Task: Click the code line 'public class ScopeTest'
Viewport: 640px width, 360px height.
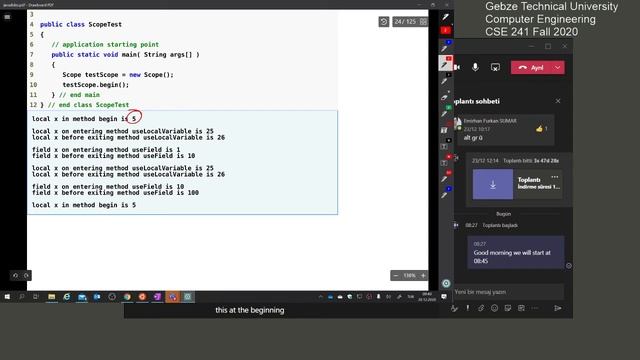Action: click(81, 24)
